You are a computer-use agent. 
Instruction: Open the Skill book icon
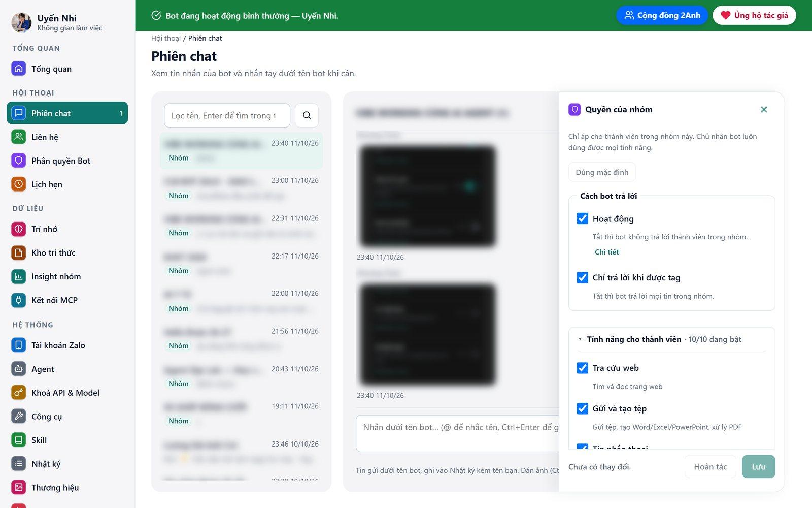(x=19, y=440)
